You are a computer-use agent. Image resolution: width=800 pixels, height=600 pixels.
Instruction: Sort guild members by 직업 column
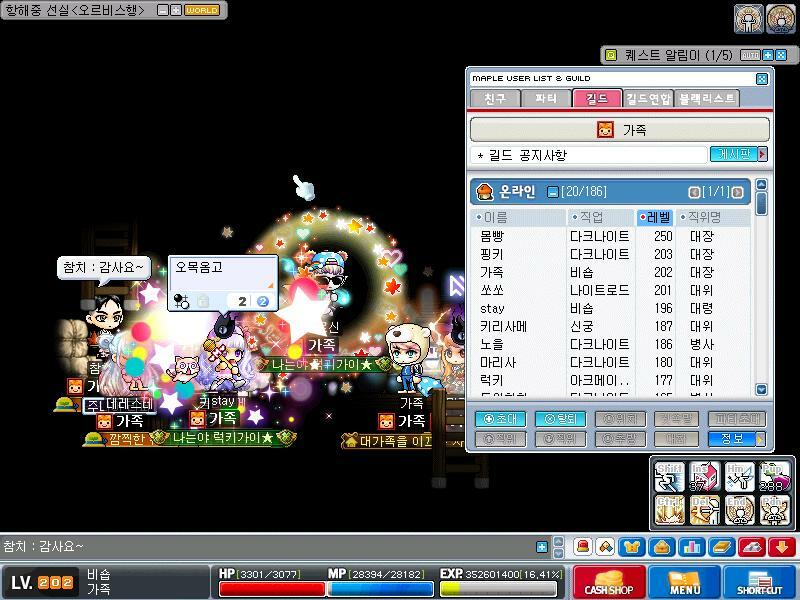pos(601,217)
